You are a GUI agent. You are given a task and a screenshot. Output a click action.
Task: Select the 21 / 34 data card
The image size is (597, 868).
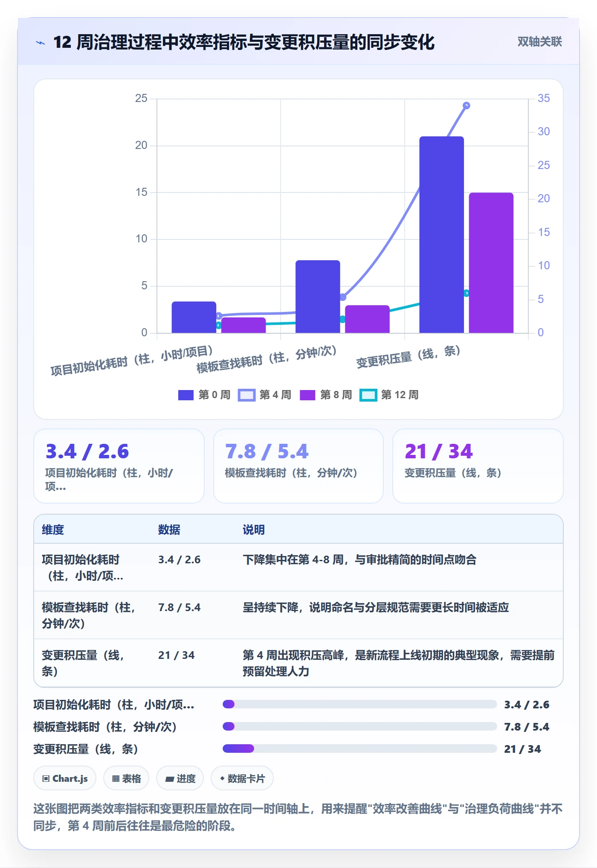(x=478, y=466)
